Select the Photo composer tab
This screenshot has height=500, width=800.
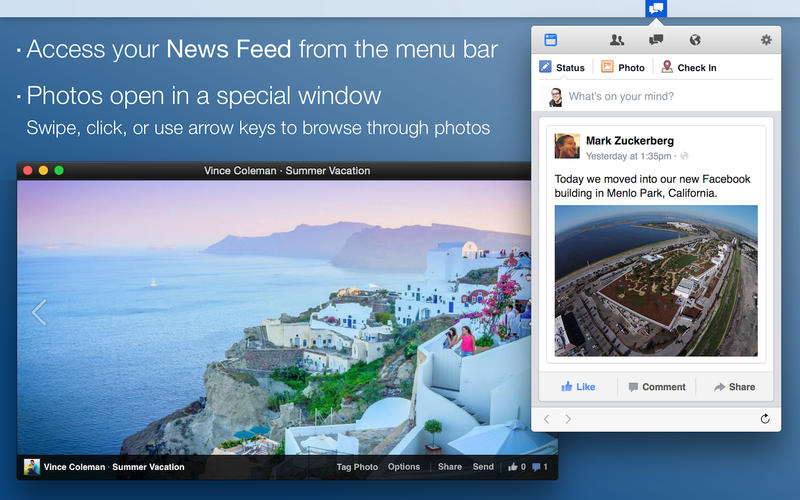623,67
